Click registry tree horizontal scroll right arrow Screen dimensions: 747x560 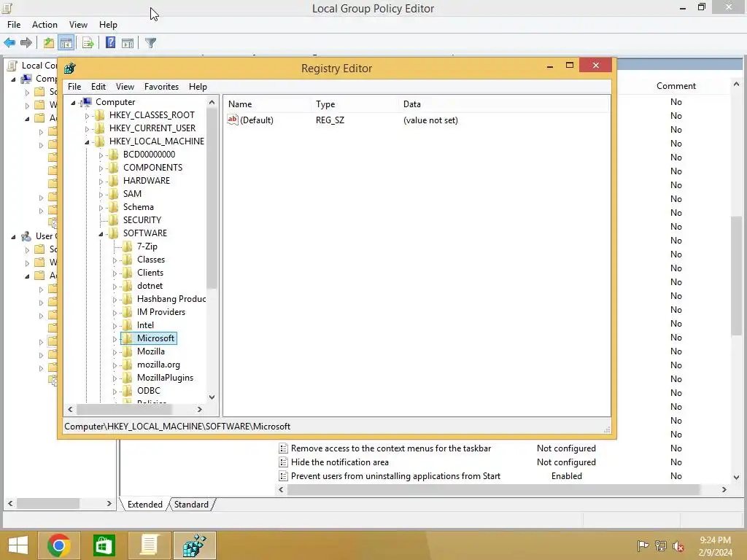200,409
